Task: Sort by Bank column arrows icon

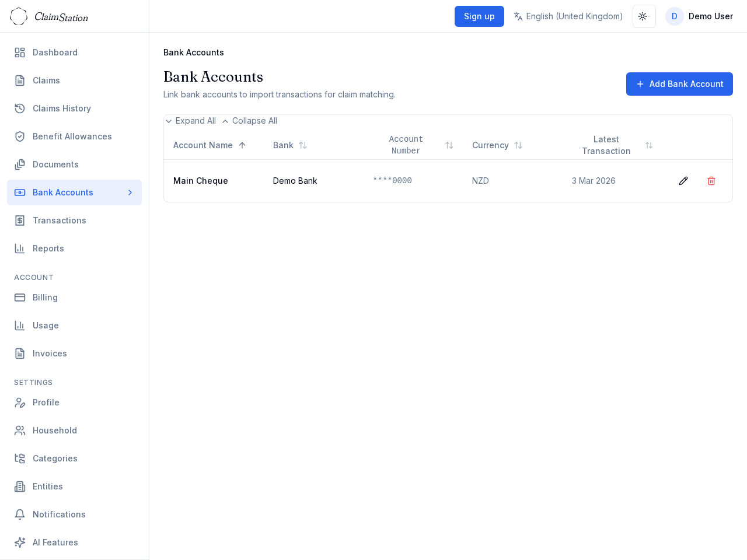Action: tap(303, 145)
